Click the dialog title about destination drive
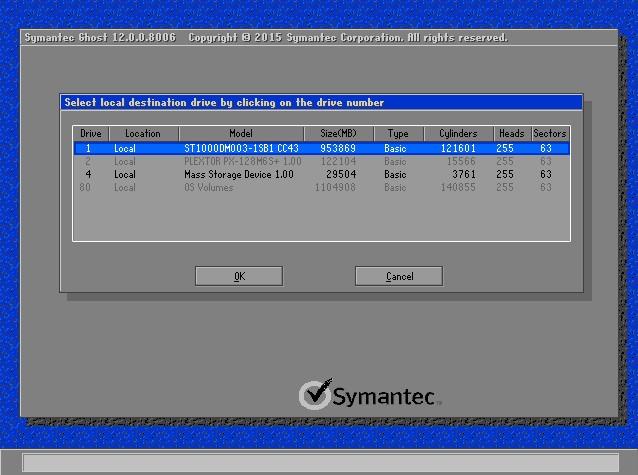Image resolution: width=638 pixels, height=475 pixels. [224, 103]
